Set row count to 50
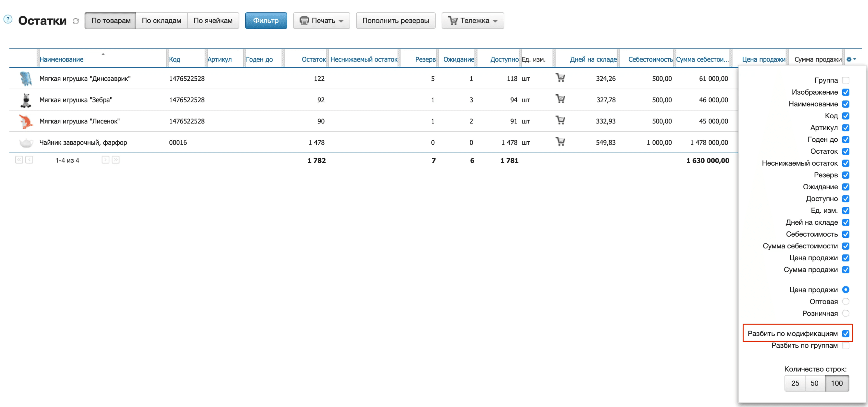This screenshot has width=868, height=407. click(814, 383)
